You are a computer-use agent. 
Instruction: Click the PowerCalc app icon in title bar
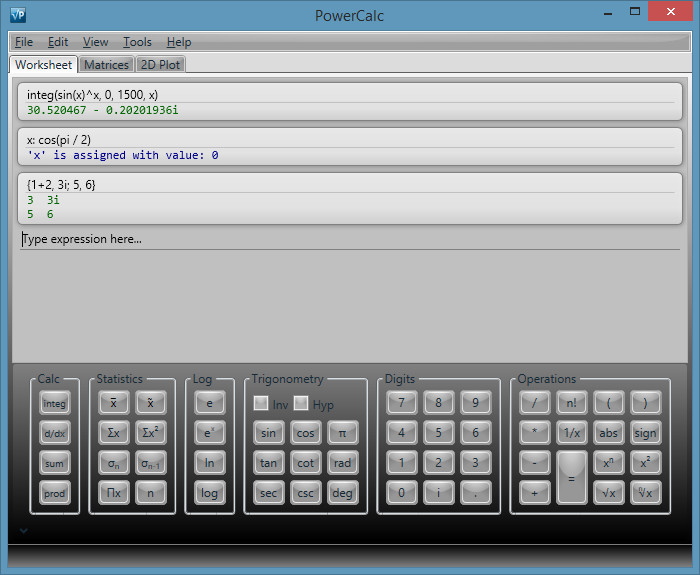(18, 15)
